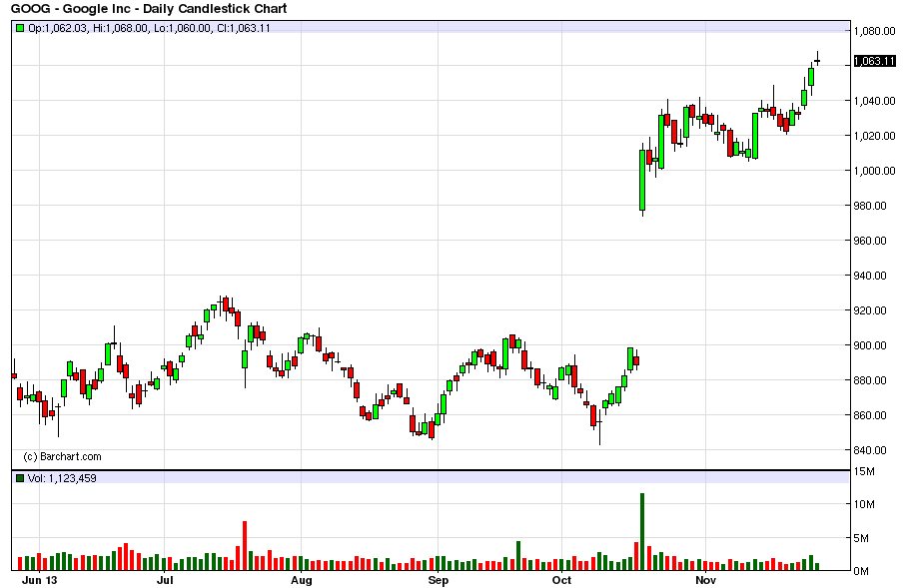Click the 960.00 price axis label

click(870, 241)
